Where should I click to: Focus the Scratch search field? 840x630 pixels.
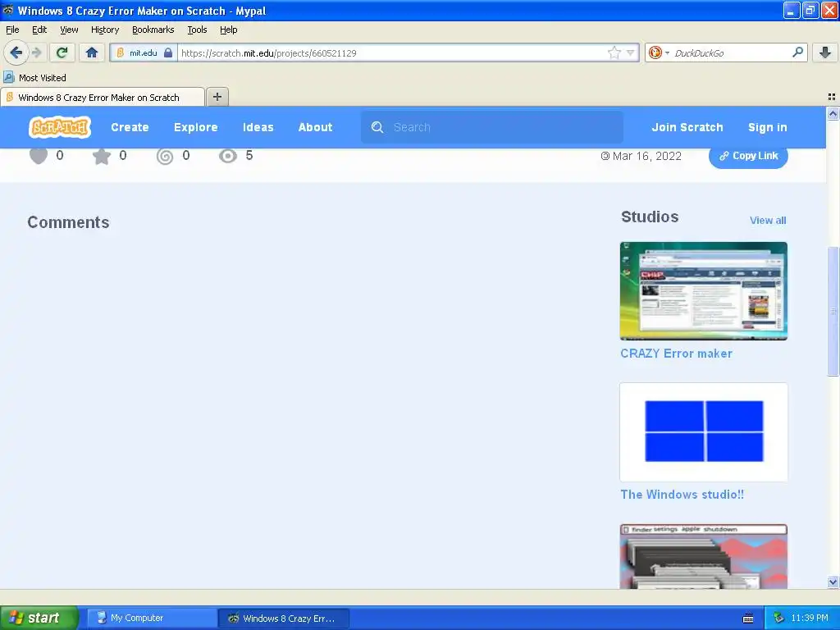(492, 127)
